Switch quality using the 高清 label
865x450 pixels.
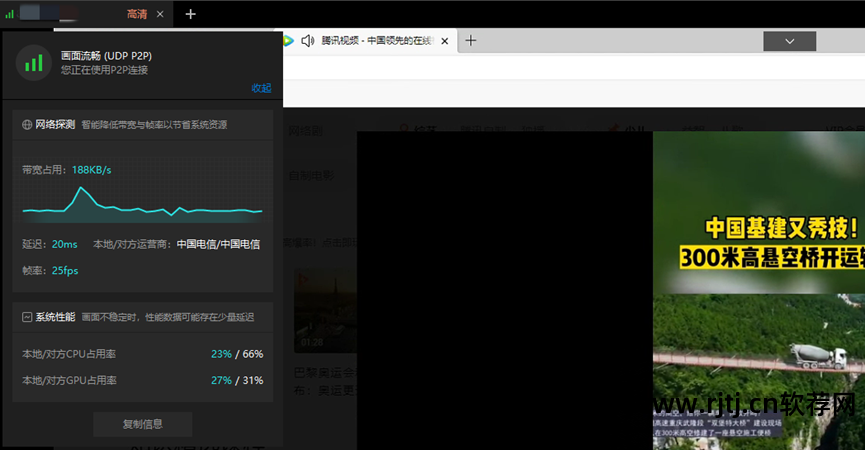[137, 15]
